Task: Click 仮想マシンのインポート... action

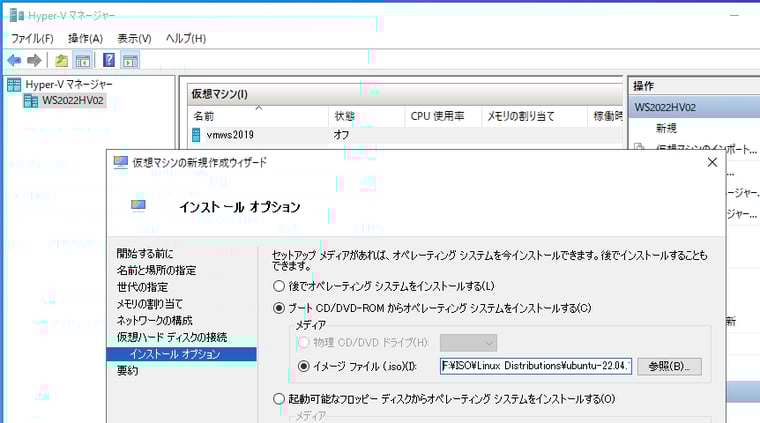Action: coord(706,149)
